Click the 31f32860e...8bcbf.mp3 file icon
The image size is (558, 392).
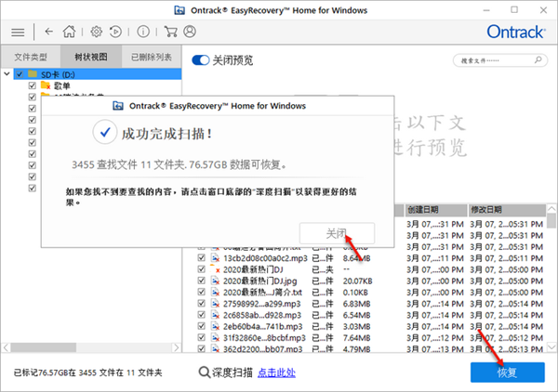(215, 337)
